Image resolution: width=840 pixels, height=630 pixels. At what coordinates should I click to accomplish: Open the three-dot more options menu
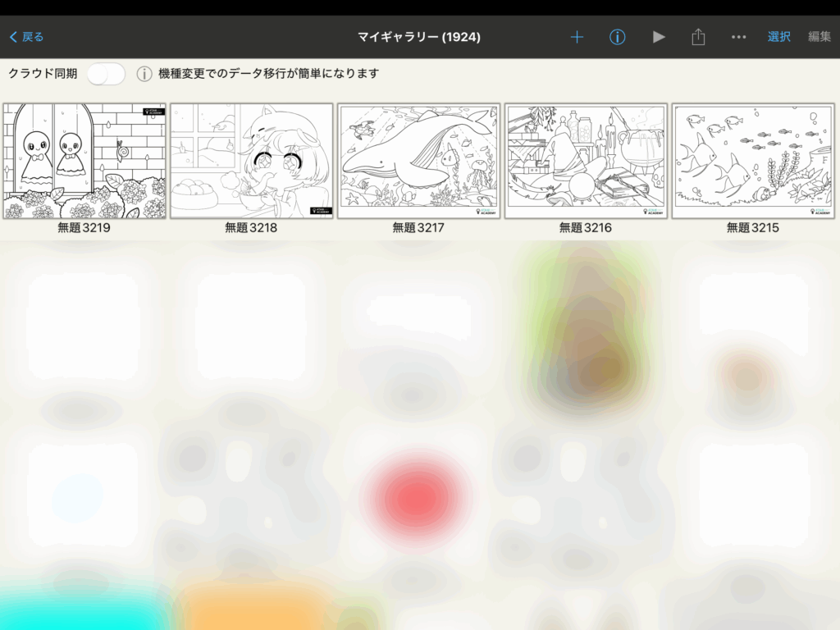click(x=738, y=37)
